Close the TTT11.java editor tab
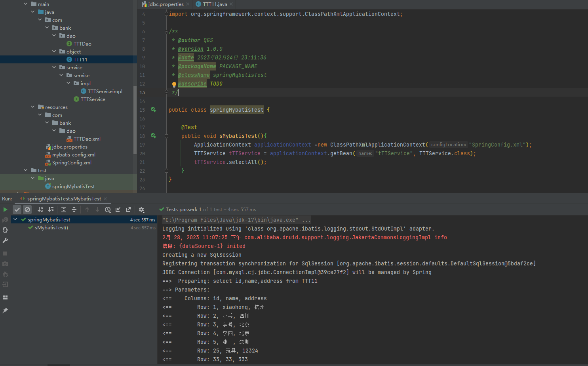Image resolution: width=588 pixels, height=366 pixels. pyautogui.click(x=232, y=4)
